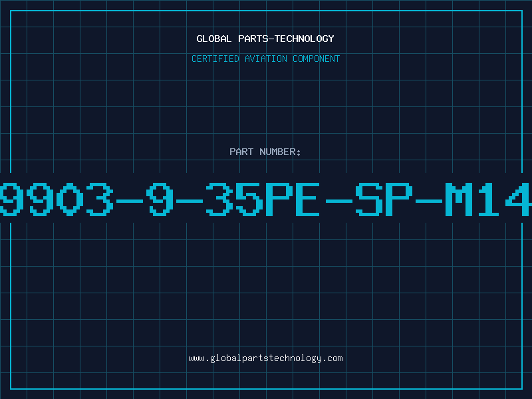Screen dimensions: 532x399
Task: Click the word GLOBAL in the header
Action: [214, 39]
